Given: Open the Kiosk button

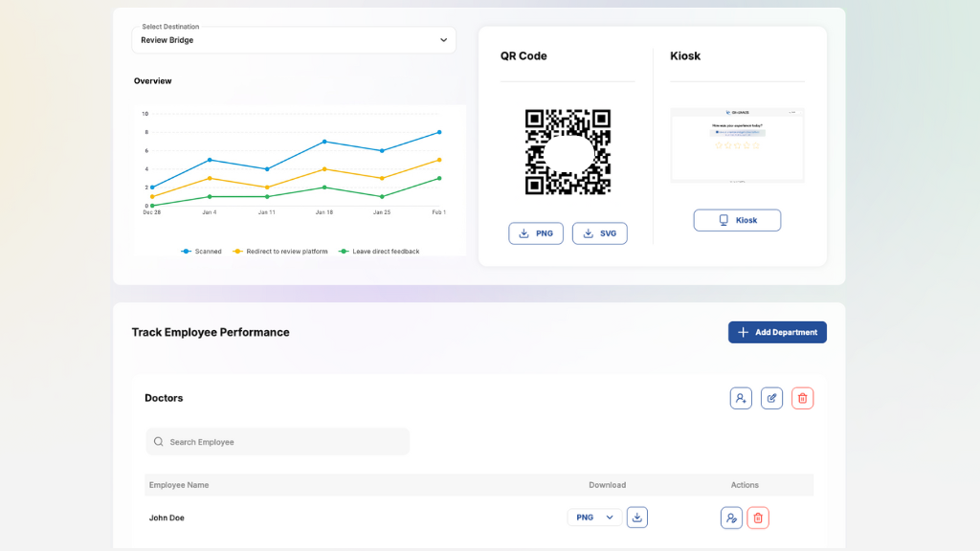Looking at the screenshot, I should (x=737, y=221).
